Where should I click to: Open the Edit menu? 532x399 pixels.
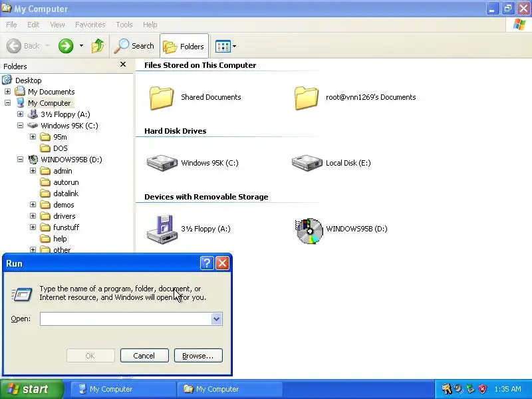click(x=33, y=25)
